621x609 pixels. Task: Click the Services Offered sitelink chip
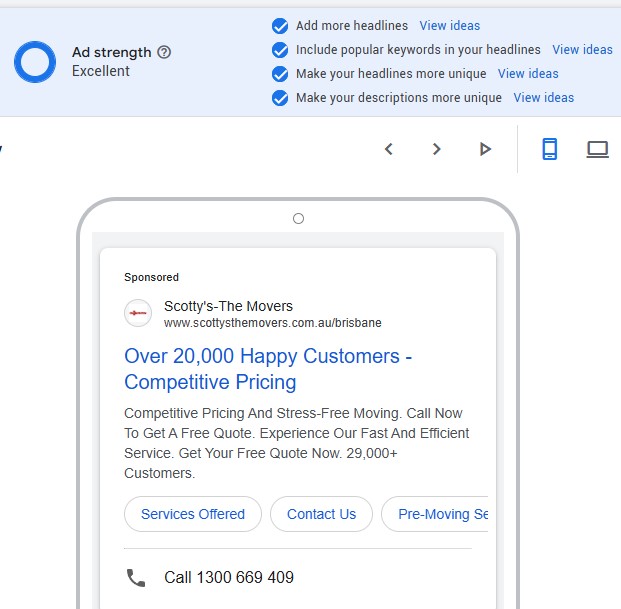pyautogui.click(x=193, y=514)
